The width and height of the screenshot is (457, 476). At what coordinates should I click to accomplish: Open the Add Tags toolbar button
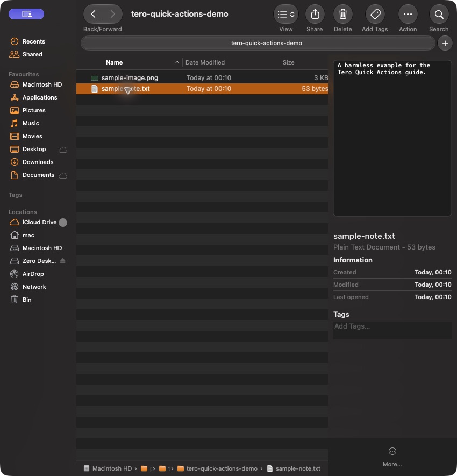(x=375, y=15)
